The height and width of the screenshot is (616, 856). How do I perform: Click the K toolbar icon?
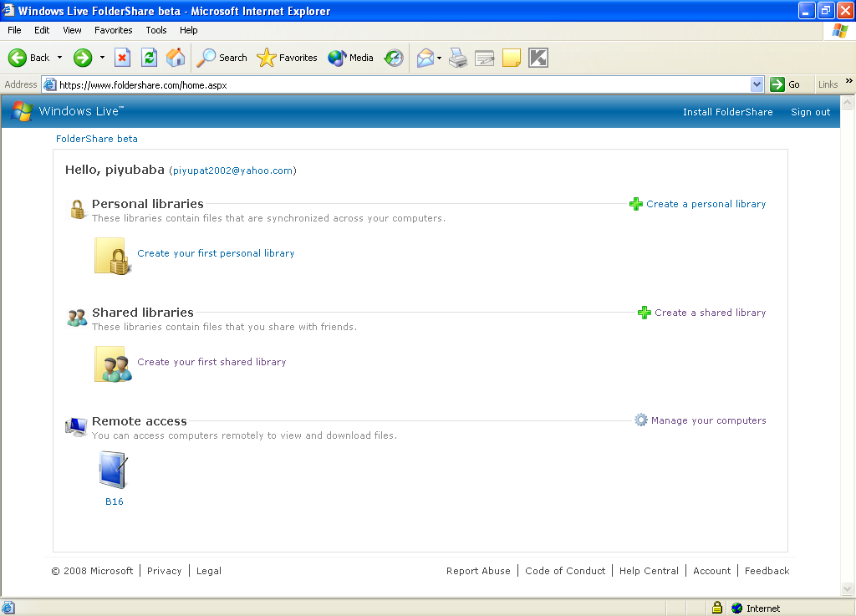(x=538, y=58)
